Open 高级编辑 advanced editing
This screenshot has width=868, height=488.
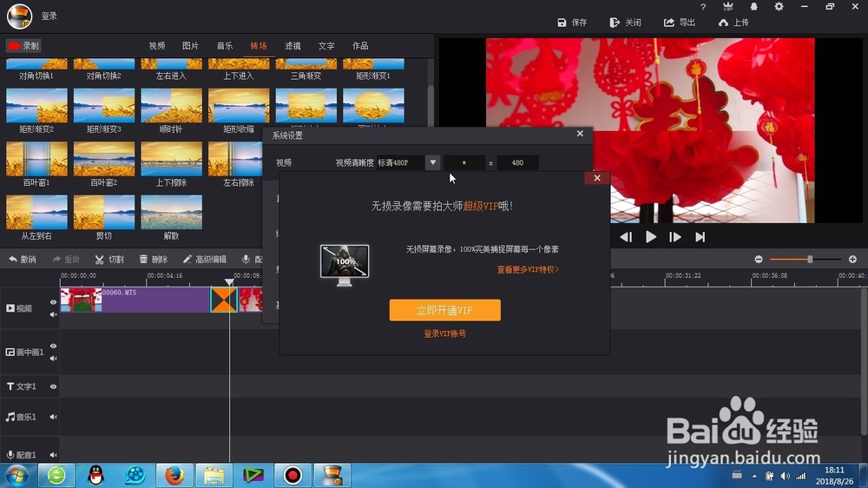(x=204, y=260)
